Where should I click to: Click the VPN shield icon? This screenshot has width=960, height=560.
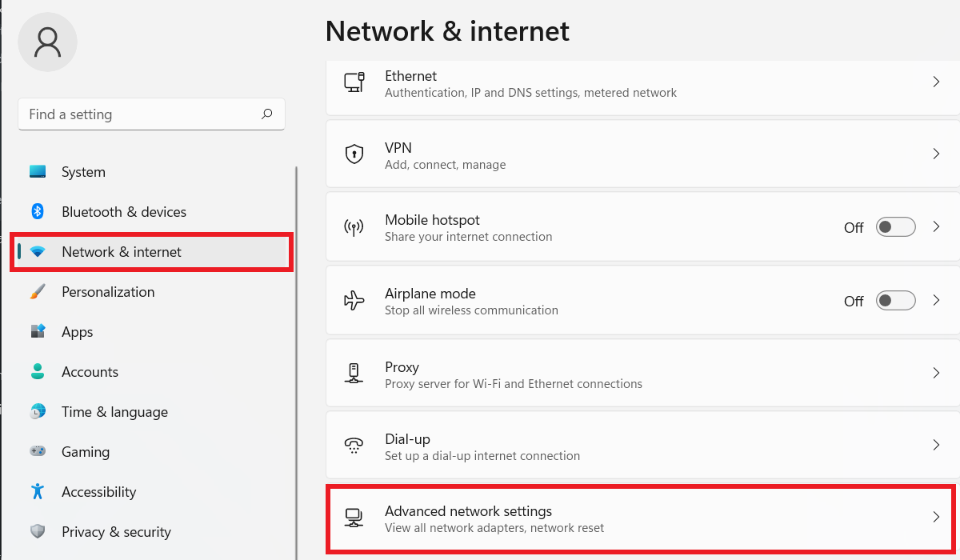(x=354, y=154)
